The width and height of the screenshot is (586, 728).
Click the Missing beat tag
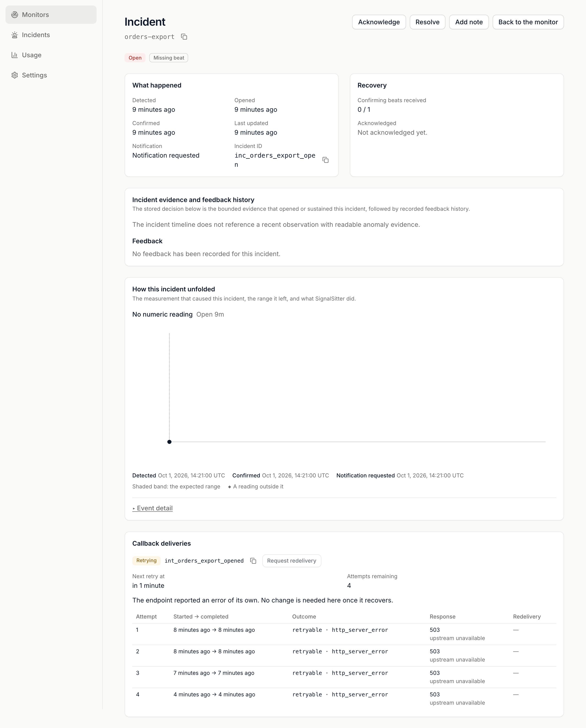tap(169, 58)
